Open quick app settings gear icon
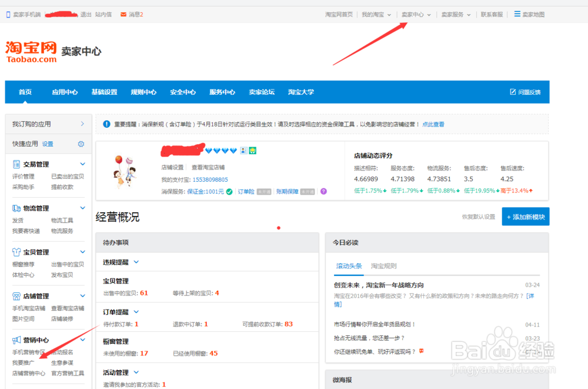 tap(81, 144)
